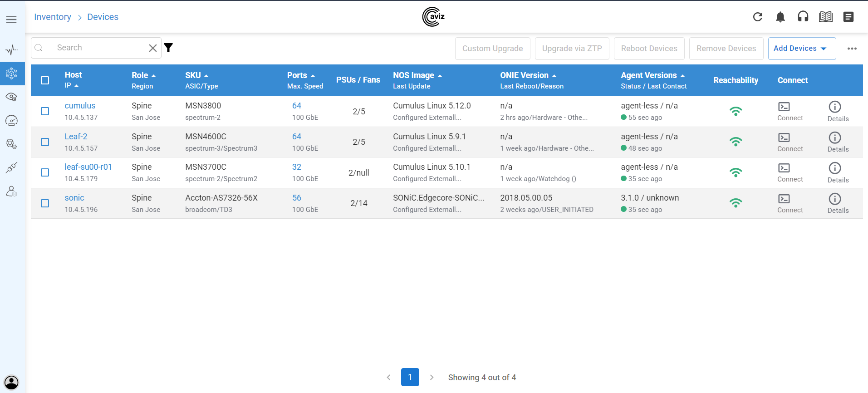Go to previous page arrow
868x393 pixels.
[x=388, y=377]
